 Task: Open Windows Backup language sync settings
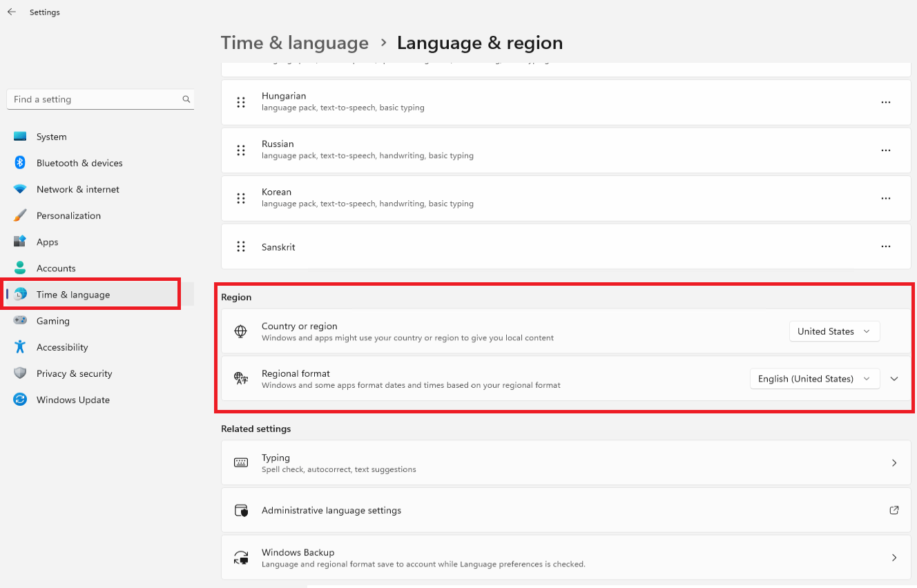pyautogui.click(x=566, y=557)
